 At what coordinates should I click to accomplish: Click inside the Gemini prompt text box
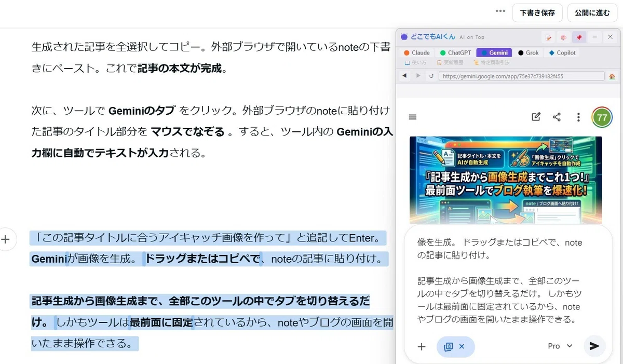[x=500, y=281]
